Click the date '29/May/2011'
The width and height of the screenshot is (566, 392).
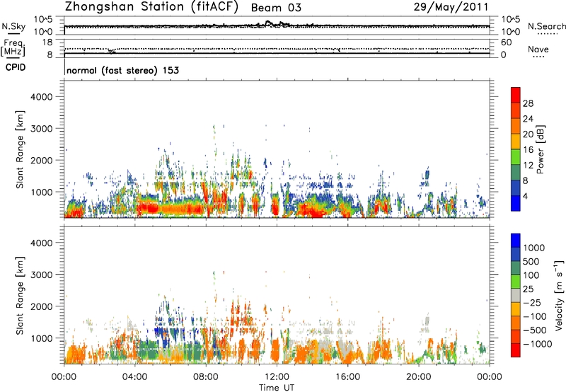451,7
